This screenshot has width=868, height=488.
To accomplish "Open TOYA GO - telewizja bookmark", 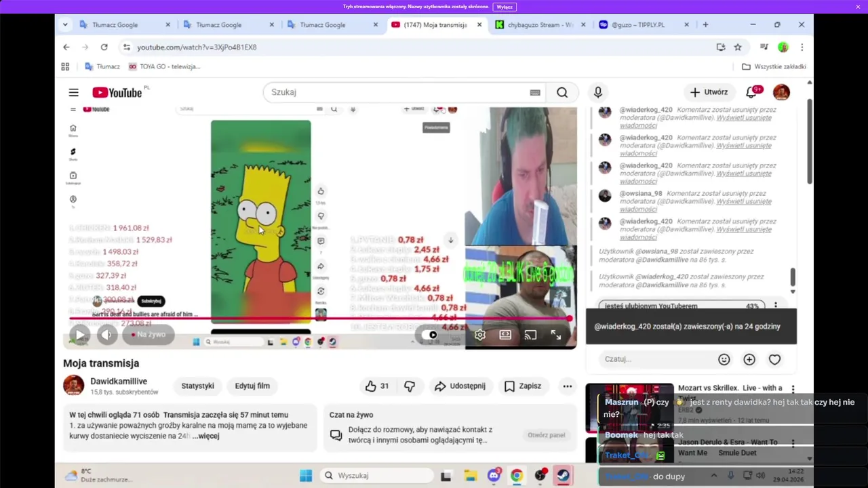I will 164,66.
